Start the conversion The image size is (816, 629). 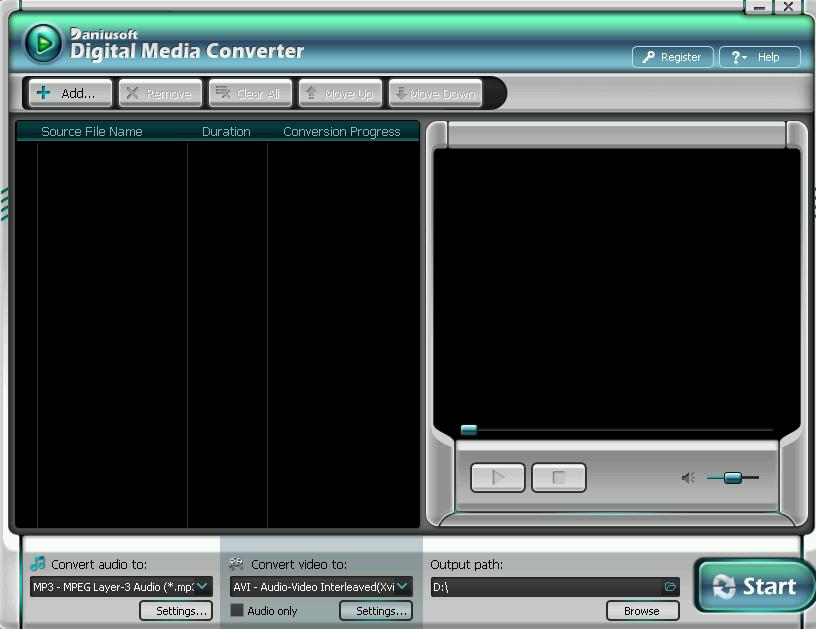pyautogui.click(x=755, y=586)
